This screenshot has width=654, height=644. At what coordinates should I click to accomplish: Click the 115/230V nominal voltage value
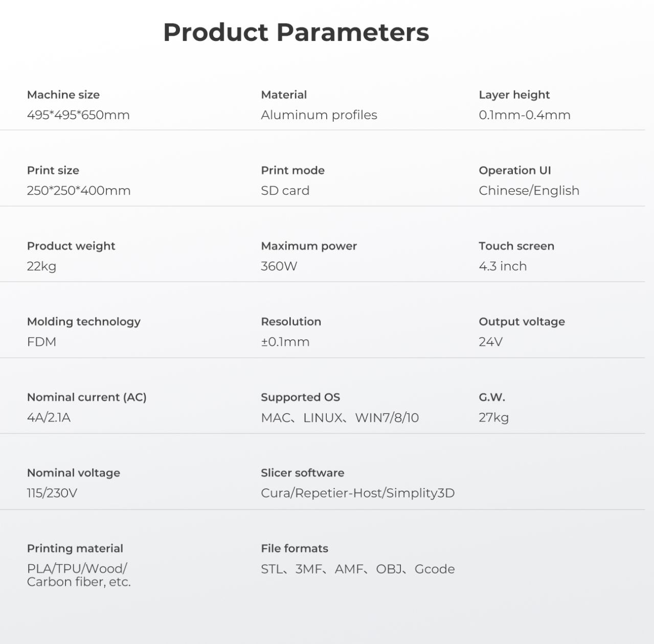coord(52,493)
